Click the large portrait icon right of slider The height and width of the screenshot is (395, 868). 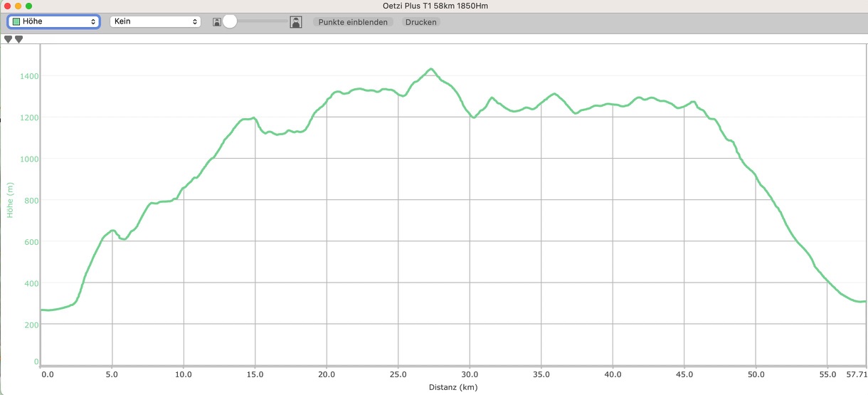(296, 22)
